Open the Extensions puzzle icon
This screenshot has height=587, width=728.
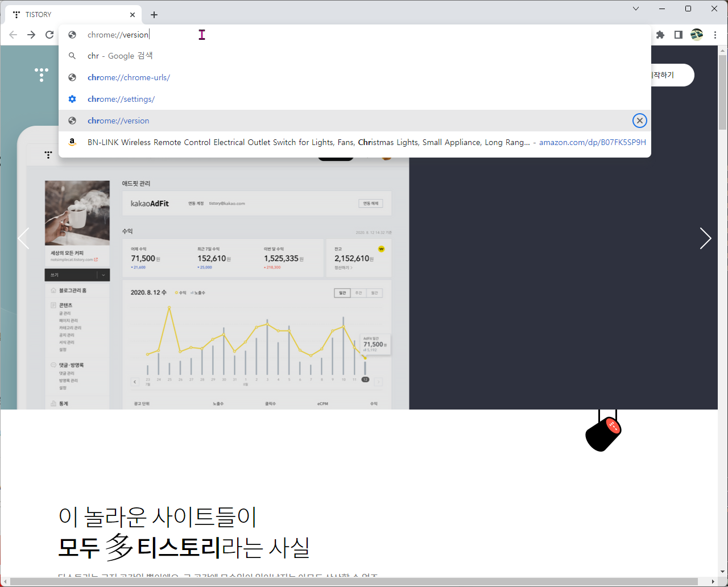click(660, 35)
